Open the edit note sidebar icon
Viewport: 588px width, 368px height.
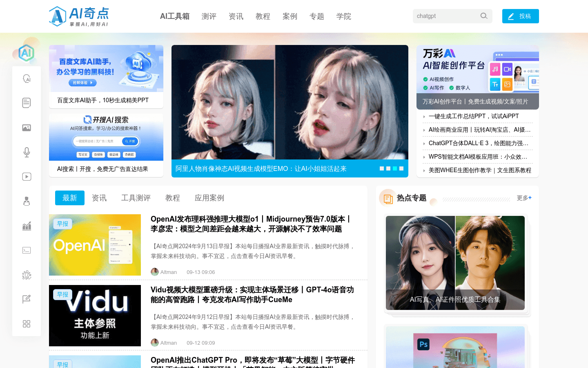click(x=27, y=299)
